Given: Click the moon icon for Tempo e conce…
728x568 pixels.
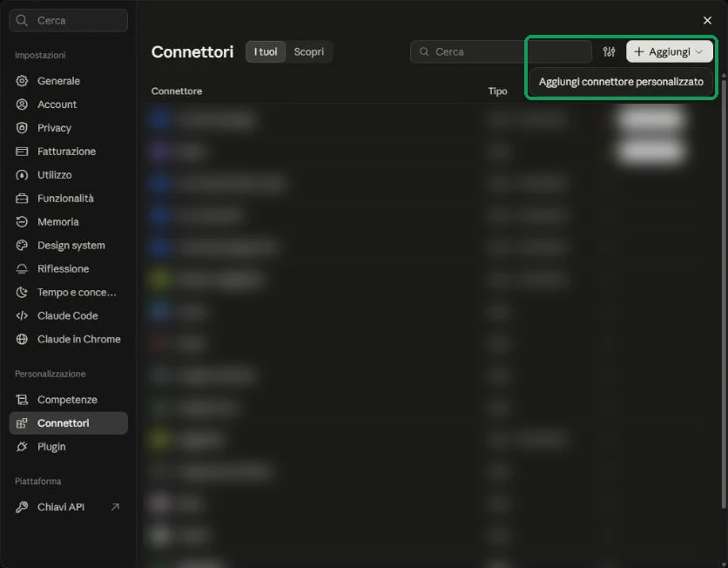Looking at the screenshot, I should [22, 292].
